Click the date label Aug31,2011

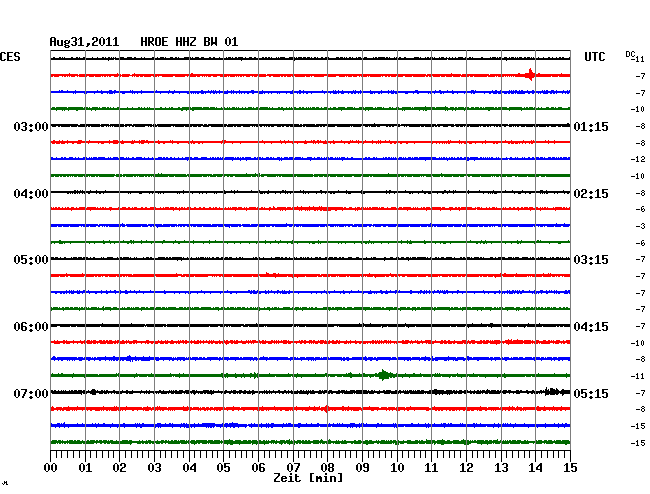coord(84,42)
